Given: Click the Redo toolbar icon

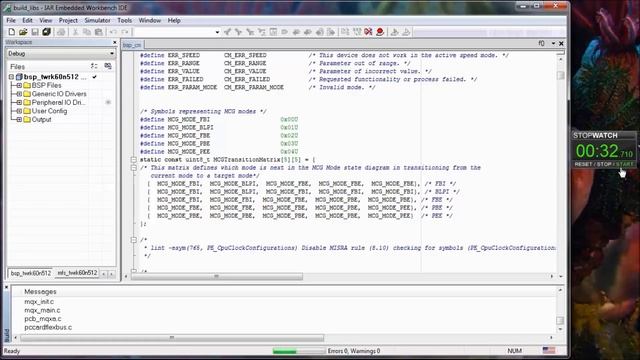Looking at the screenshot, I should 125,32.
